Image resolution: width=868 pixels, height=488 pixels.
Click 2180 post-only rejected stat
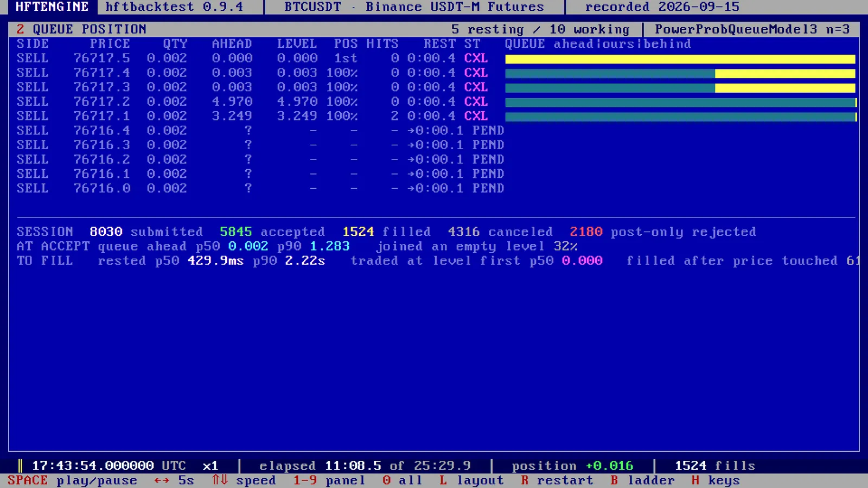click(663, 232)
